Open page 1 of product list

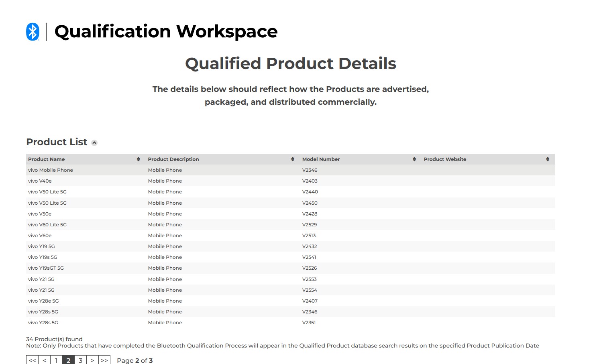pyautogui.click(x=56, y=360)
